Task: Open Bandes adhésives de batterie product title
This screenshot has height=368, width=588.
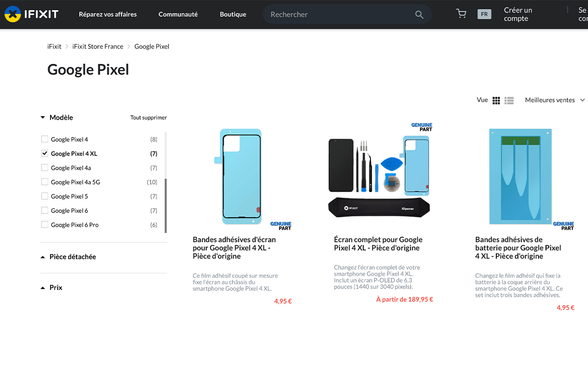Action: (x=518, y=248)
